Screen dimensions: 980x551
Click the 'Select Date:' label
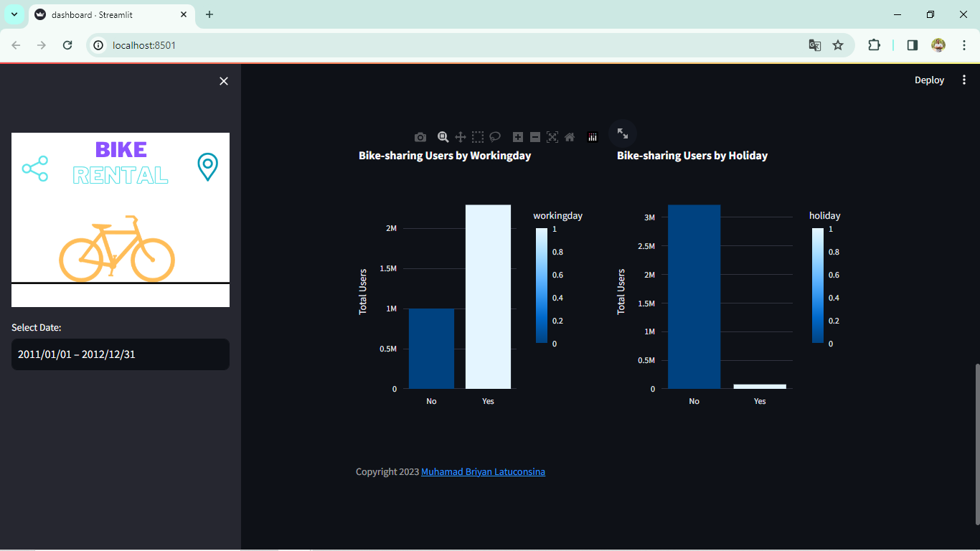pos(37,328)
